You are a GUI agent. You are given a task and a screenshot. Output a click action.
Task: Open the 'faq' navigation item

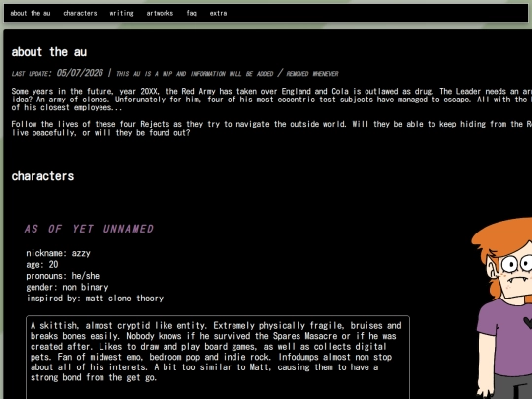point(192,13)
